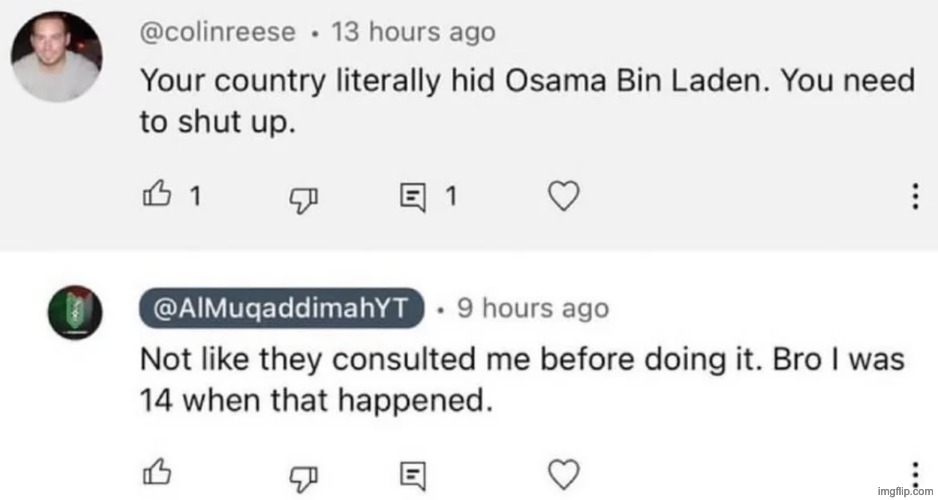Click the "9 hours ago" timestamp
938x500 pixels.
pyautogui.click(x=532, y=308)
